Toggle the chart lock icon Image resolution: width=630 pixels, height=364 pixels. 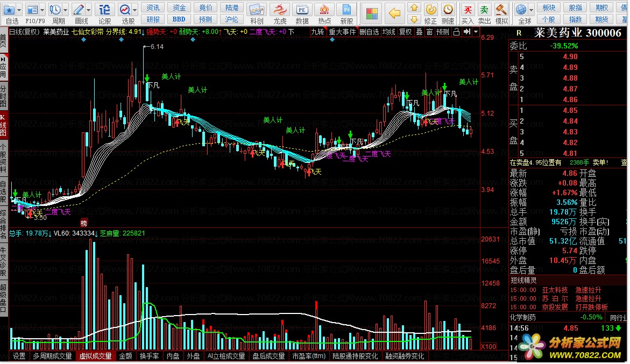point(456,32)
